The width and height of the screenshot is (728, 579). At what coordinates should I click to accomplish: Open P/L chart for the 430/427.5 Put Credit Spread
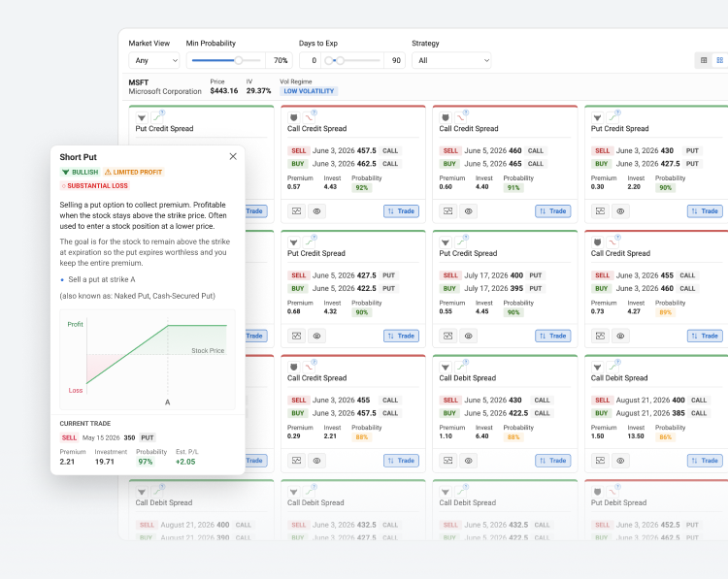click(600, 211)
